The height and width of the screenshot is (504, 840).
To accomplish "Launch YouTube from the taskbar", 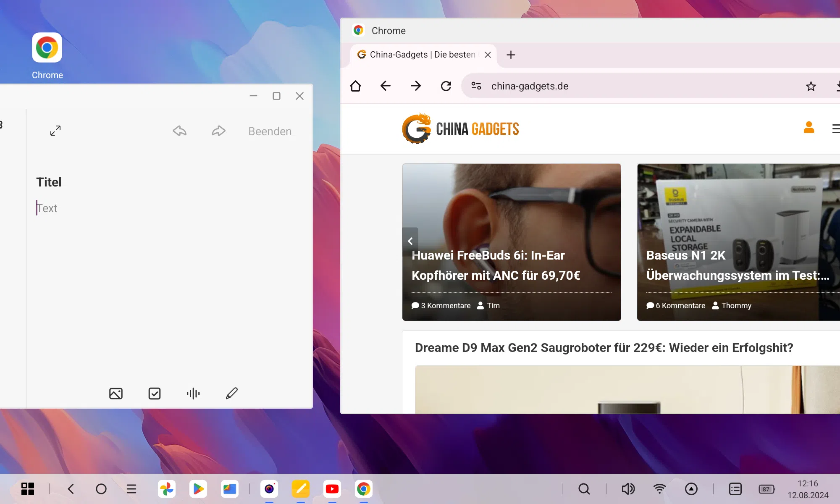I will 332,489.
